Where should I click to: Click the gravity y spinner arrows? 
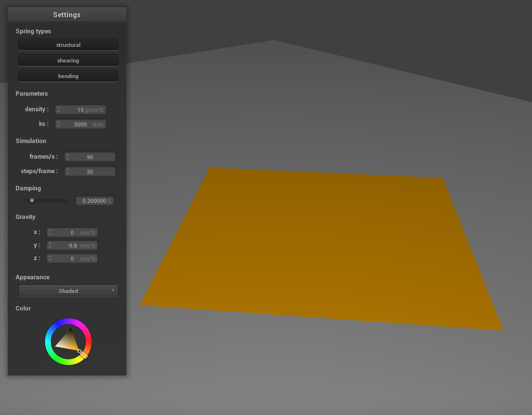[x=50, y=245]
